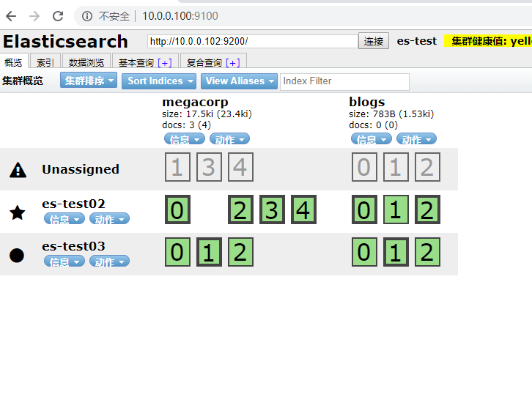Expand blogs 动作 dropdown

point(416,138)
